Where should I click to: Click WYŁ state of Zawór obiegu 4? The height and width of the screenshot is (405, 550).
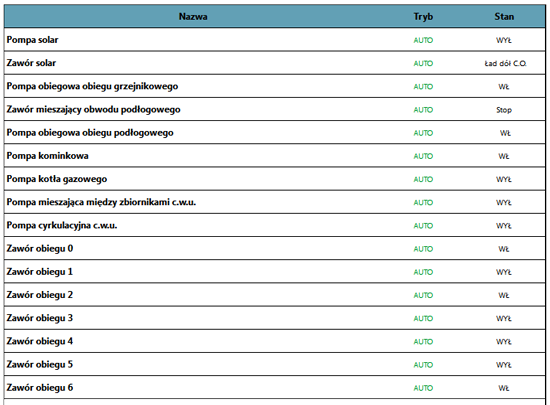(x=504, y=342)
